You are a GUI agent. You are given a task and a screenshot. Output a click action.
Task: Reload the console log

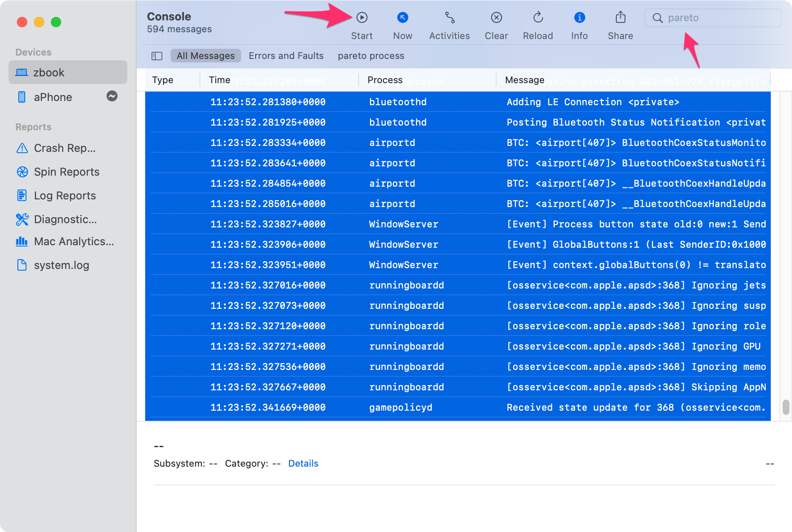click(x=538, y=25)
